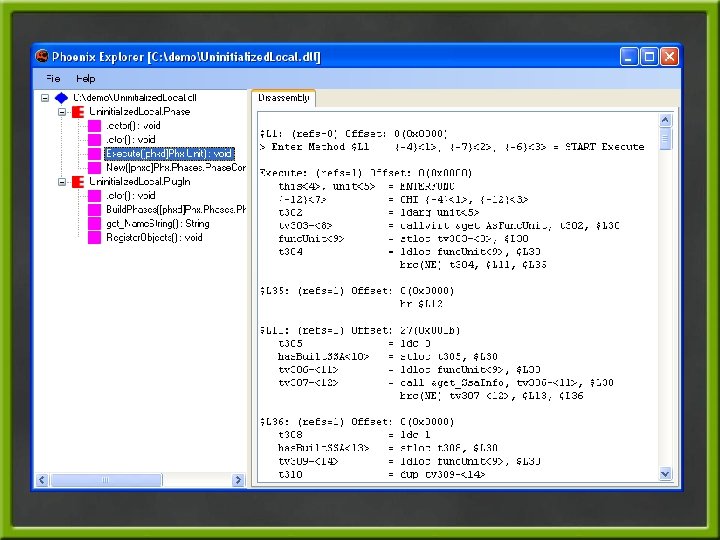Select the UninitializedLocal.PlugIn class
Image resolution: width=720 pixels, height=540 pixels.
point(140,182)
